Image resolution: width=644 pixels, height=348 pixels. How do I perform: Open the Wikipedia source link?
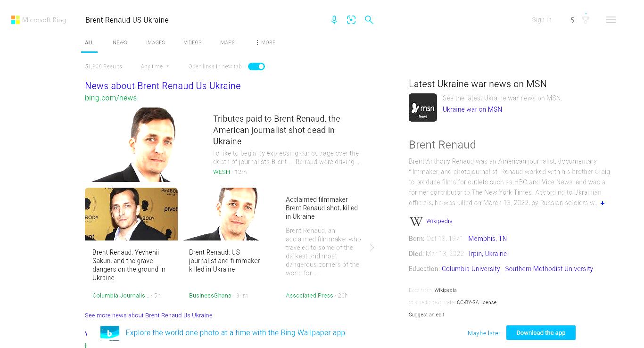[439, 221]
